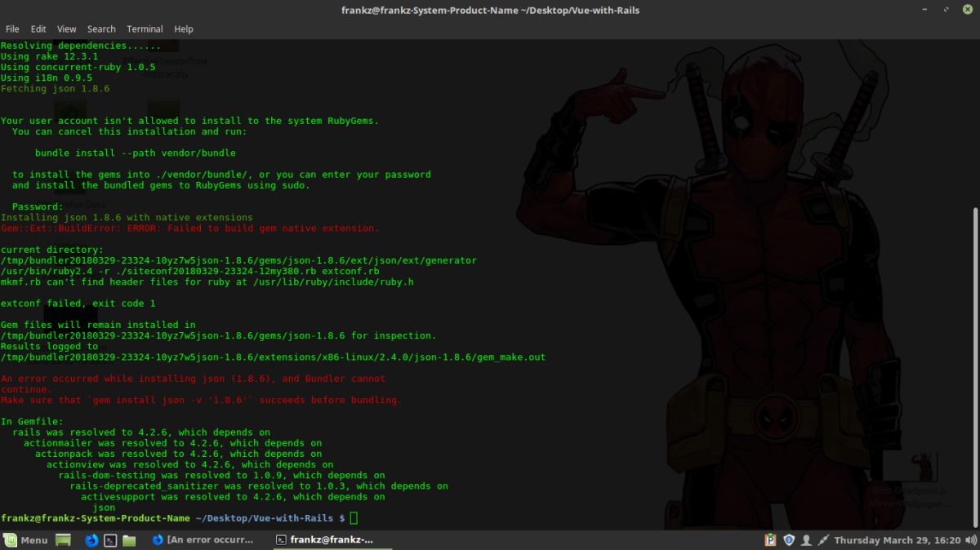Click 'An error occurred while installing json' line

coord(193,379)
